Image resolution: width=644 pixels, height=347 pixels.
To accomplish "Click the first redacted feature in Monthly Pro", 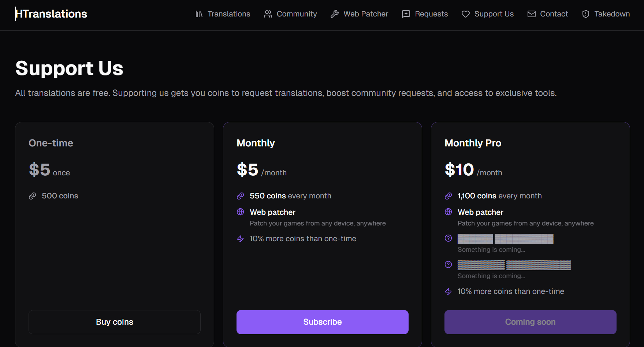I will click(x=506, y=239).
